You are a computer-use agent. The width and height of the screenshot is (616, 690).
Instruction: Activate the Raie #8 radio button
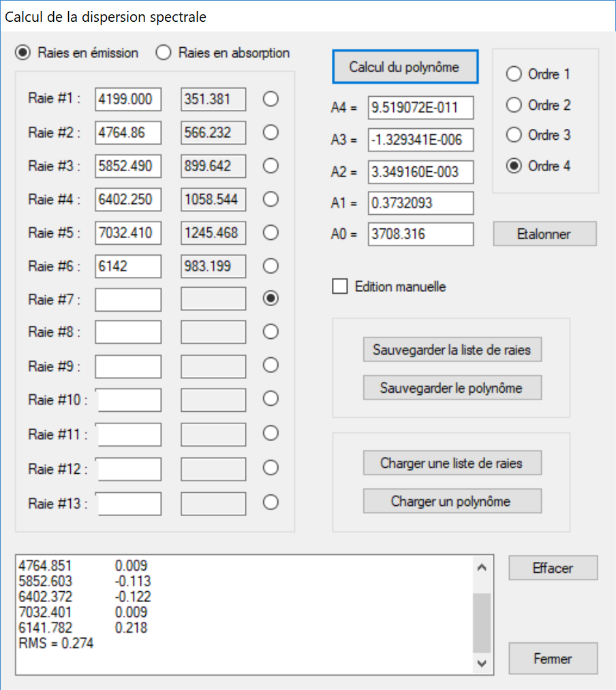coord(271,331)
